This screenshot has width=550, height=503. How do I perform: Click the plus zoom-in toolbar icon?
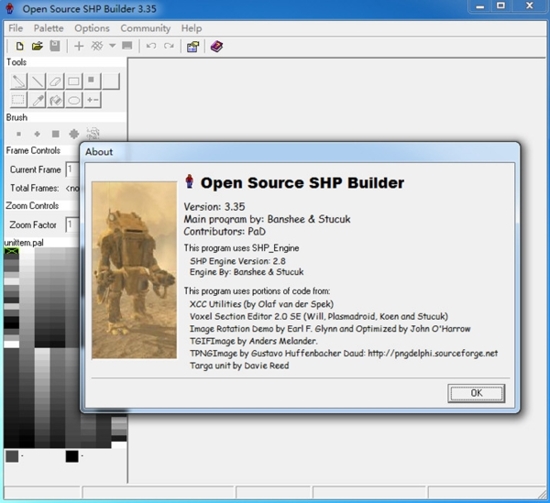[79, 46]
